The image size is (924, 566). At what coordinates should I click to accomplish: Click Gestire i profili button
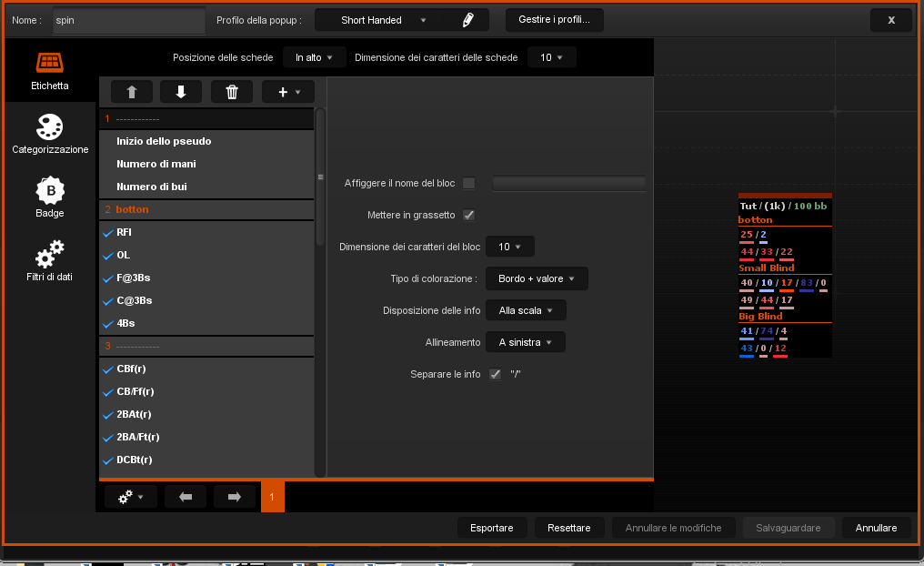pos(554,19)
